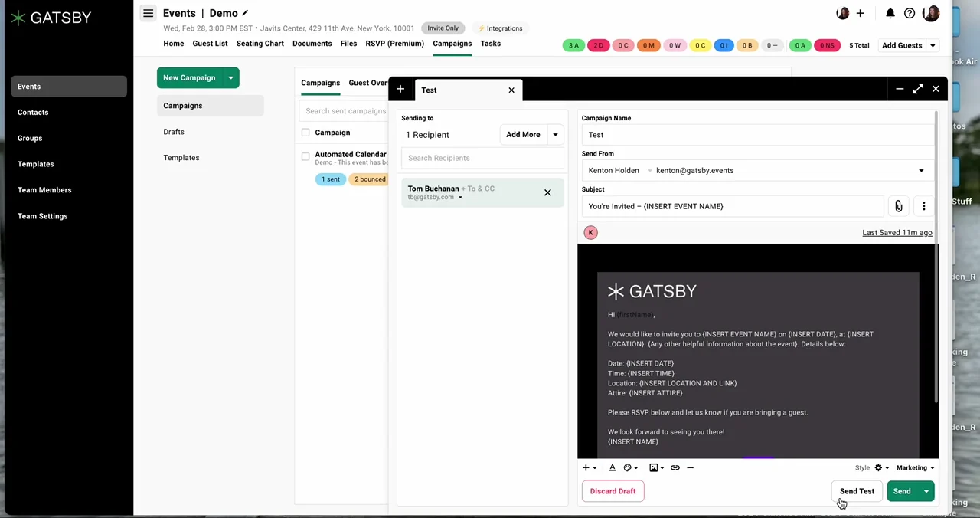
Task: Open the Drafts section
Action: point(174,132)
